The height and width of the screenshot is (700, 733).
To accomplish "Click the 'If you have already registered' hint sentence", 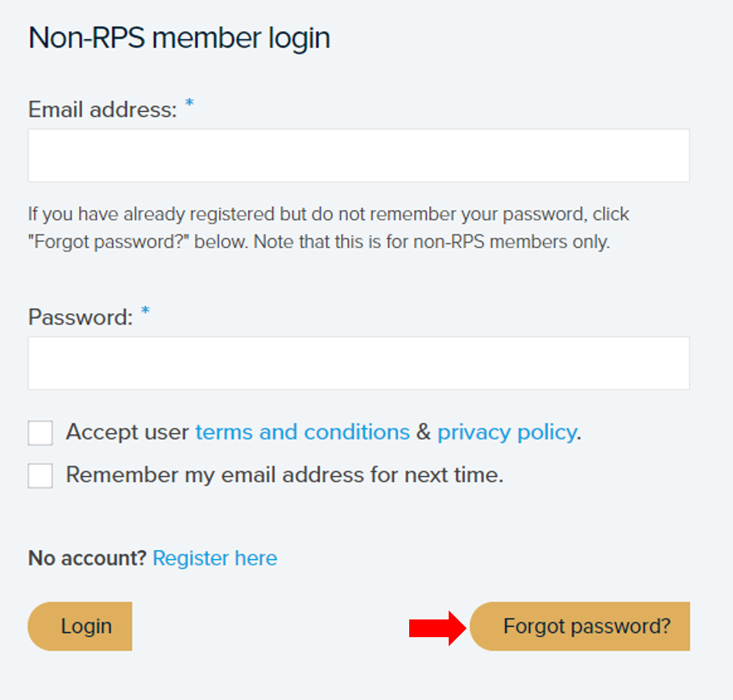I will click(242, 215).
